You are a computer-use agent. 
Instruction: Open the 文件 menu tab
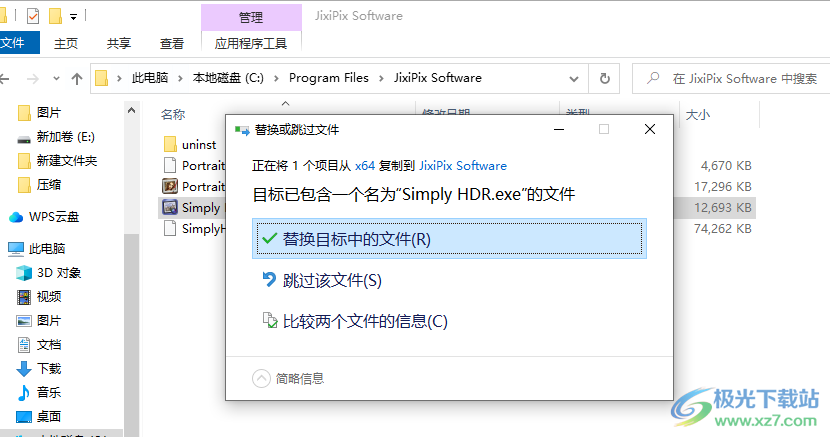point(16,43)
